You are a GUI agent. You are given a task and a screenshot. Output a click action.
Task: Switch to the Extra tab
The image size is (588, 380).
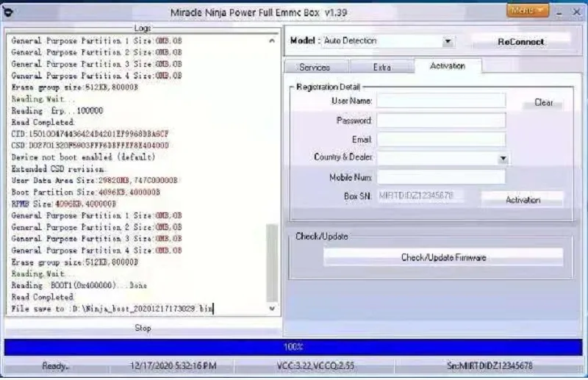point(381,67)
